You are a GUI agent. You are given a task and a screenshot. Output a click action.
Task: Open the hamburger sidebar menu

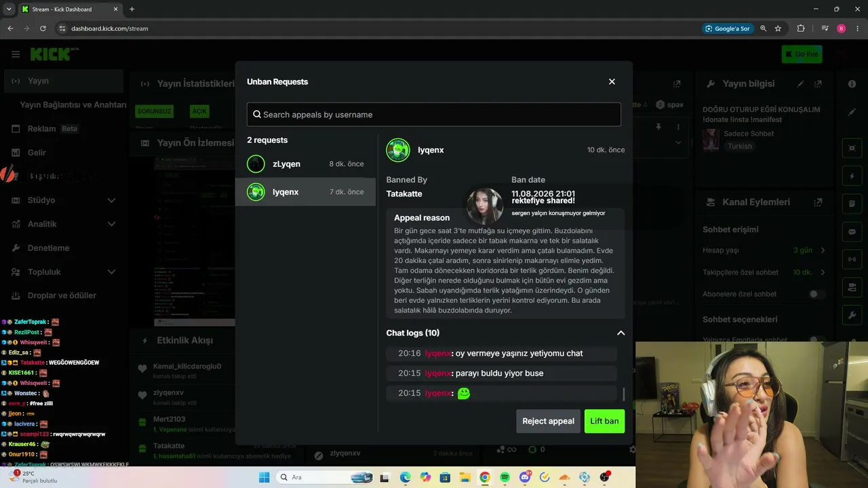16,54
